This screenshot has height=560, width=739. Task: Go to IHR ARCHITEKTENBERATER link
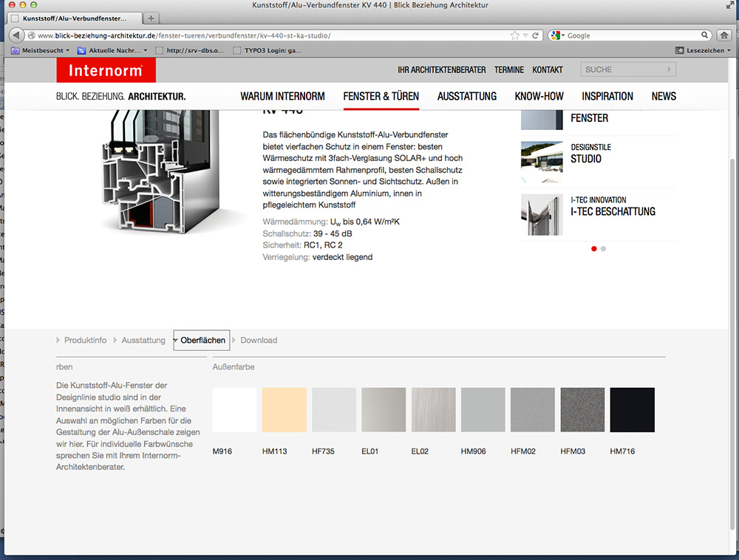click(442, 69)
